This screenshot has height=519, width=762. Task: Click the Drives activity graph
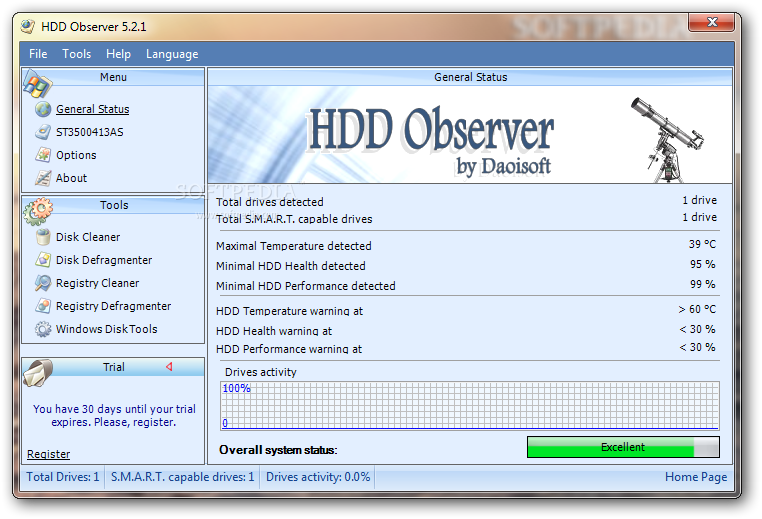tap(470, 406)
